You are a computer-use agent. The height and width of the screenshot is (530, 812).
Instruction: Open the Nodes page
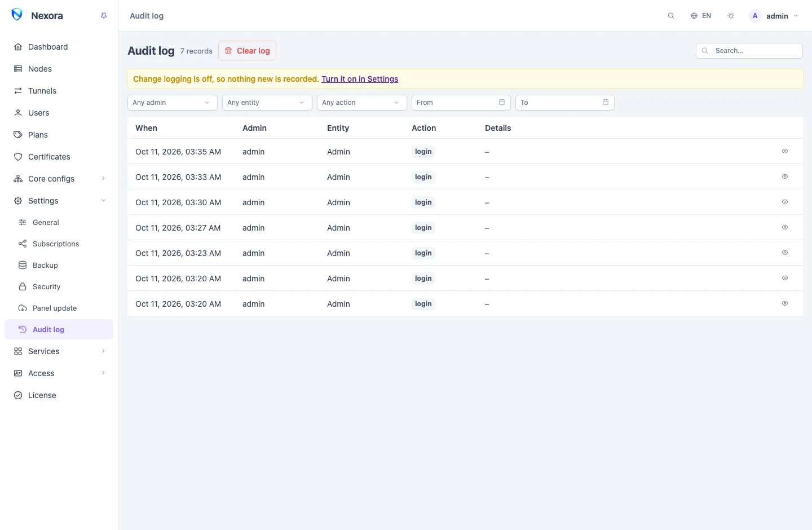coord(59,69)
